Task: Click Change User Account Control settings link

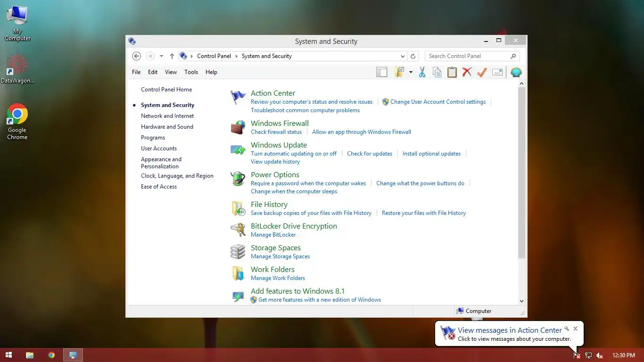Action: pyautogui.click(x=438, y=102)
